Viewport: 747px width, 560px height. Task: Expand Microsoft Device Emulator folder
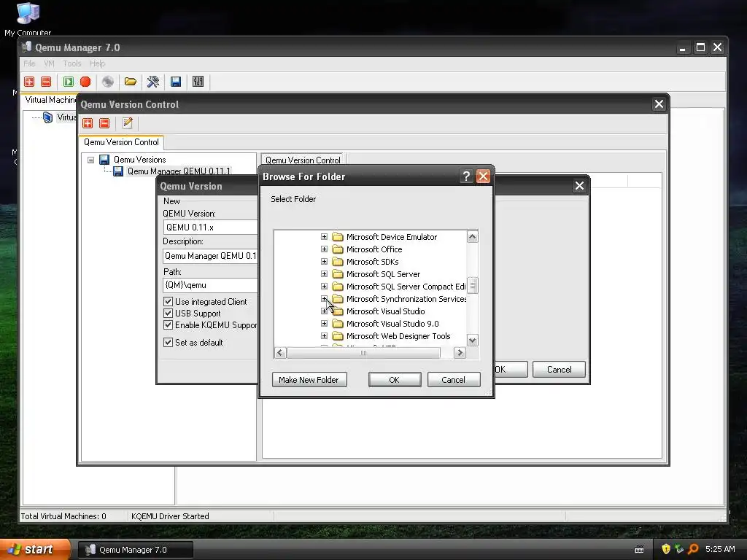point(324,237)
